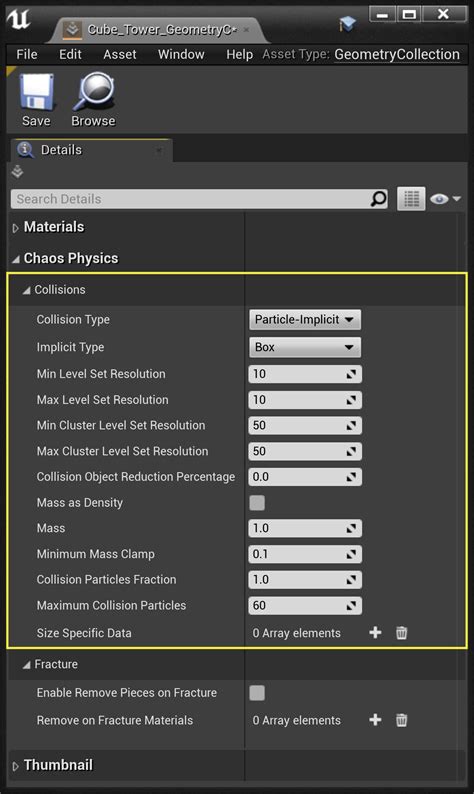The height and width of the screenshot is (794, 474).
Task: Add a Size Specific Data array element
Action: tap(375, 632)
